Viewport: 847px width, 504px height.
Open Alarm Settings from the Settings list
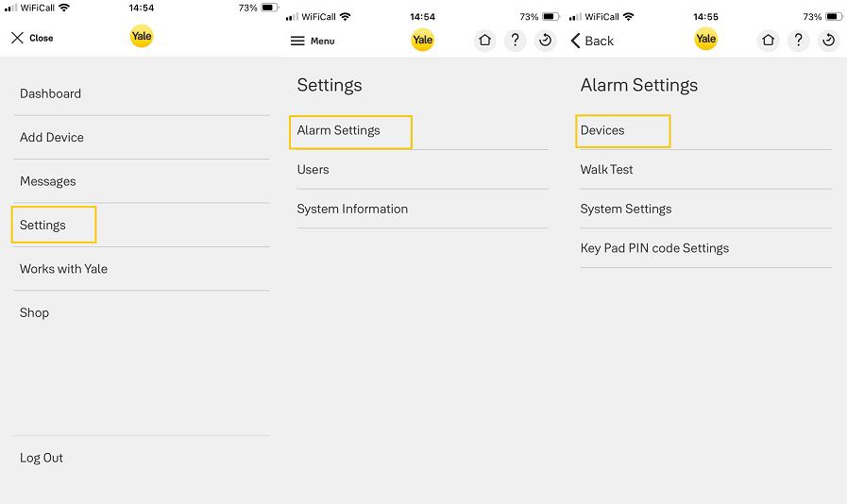[x=422, y=130]
